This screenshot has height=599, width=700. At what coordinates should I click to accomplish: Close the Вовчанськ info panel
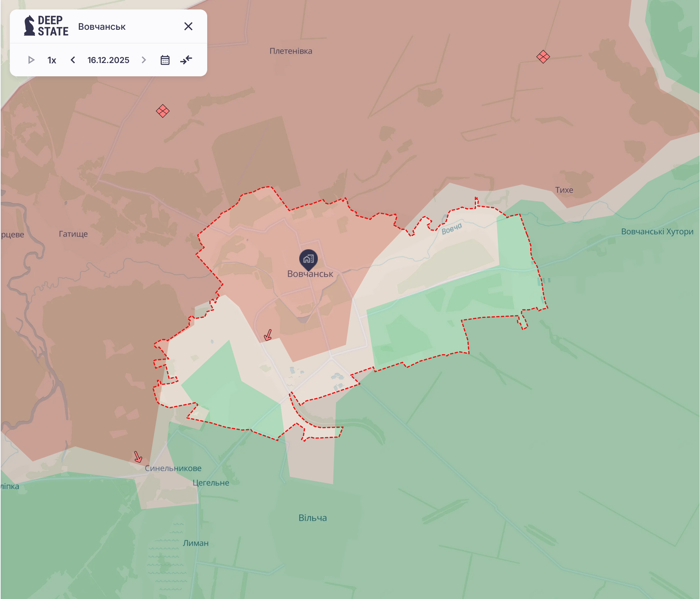point(188,26)
